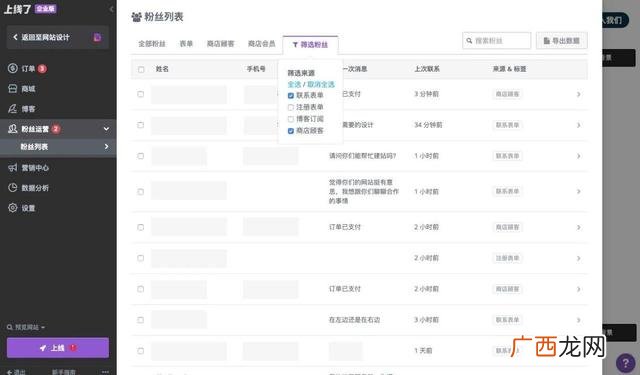Click the 企业版 plan badge
Image resolution: width=640 pixels, height=375 pixels.
pos(45,9)
